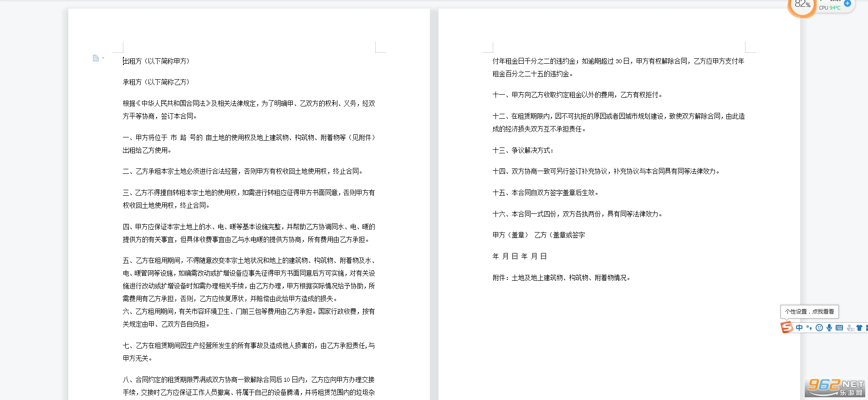Click the line starting '根据《中华人民共和国合同法》'
The height and width of the screenshot is (400, 868).
tap(249, 103)
